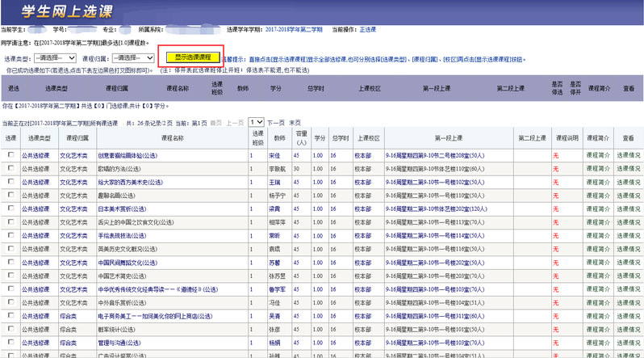
Task: Open the 选课类型 dropdown
Action: [x=54, y=58]
